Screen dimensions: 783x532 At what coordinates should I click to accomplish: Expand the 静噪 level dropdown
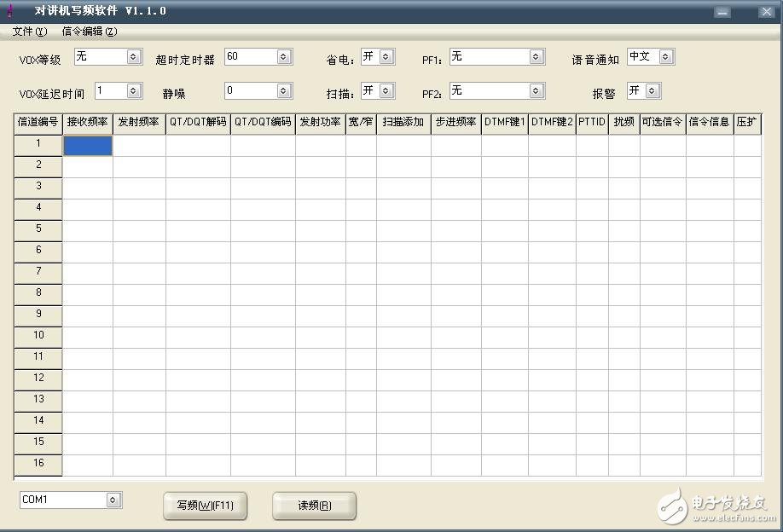[284, 90]
